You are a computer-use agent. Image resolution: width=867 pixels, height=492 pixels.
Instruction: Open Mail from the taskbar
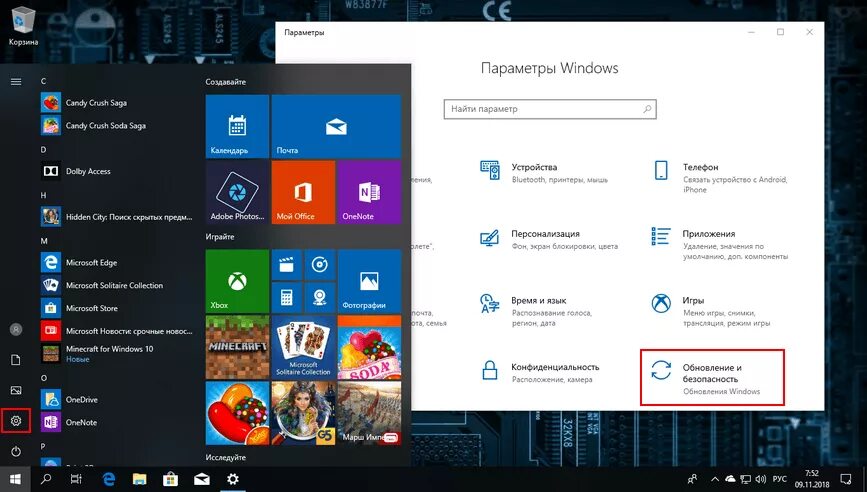coord(202,479)
